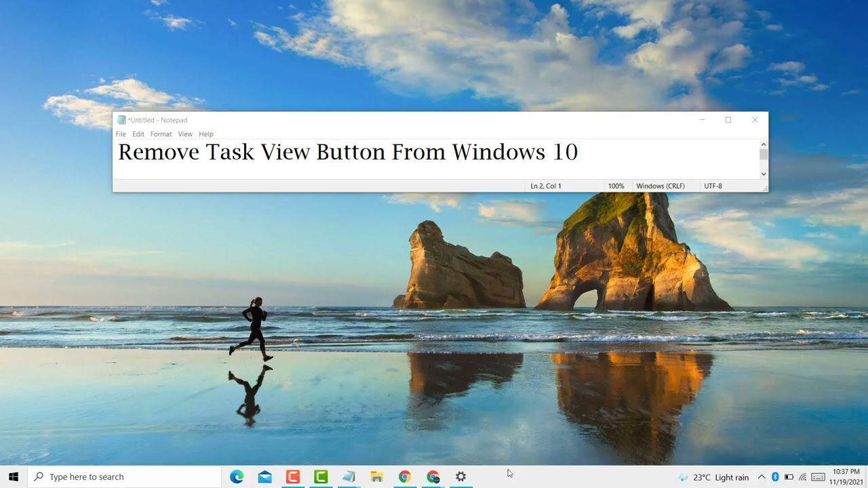Open File Explorer from the taskbar
Image resolution: width=868 pixels, height=488 pixels.
[x=377, y=476]
